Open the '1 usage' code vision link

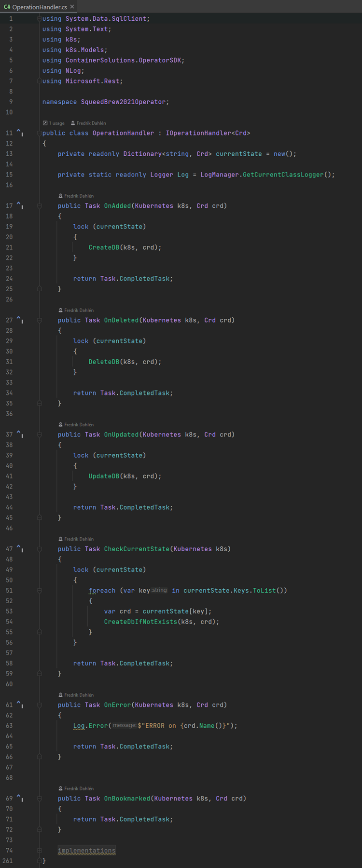(x=54, y=123)
